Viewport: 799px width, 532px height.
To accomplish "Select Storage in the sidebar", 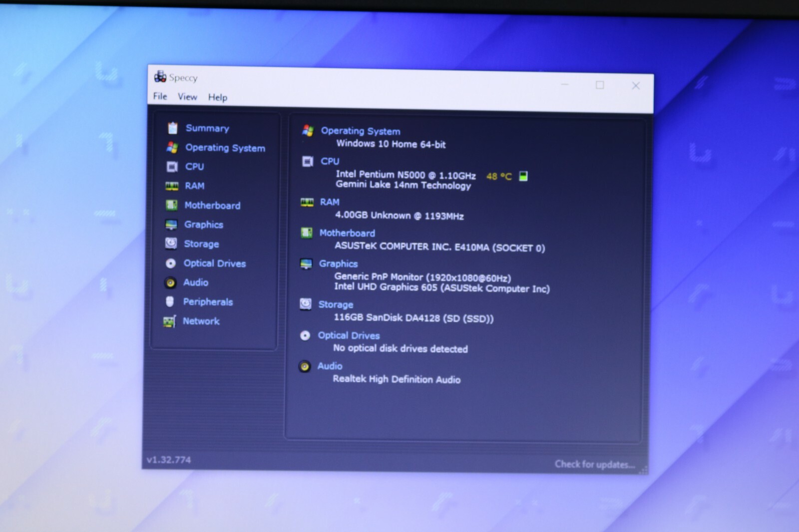I will (201, 244).
